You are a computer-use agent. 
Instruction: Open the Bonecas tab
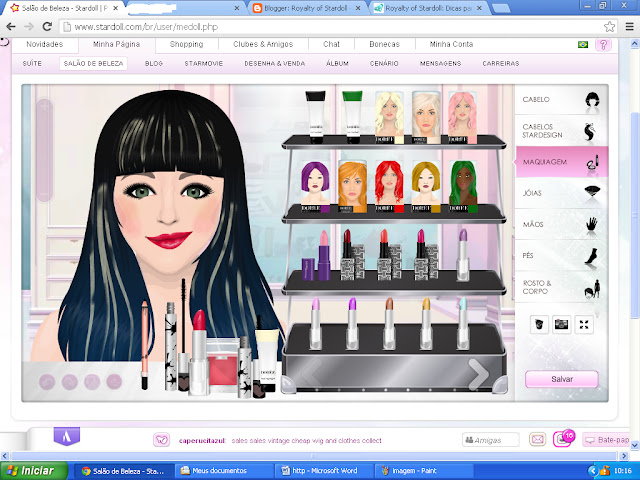384,44
